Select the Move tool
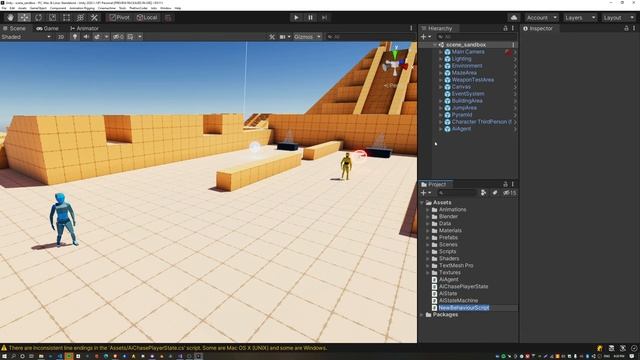640x360 pixels. pyautogui.click(x=24, y=18)
